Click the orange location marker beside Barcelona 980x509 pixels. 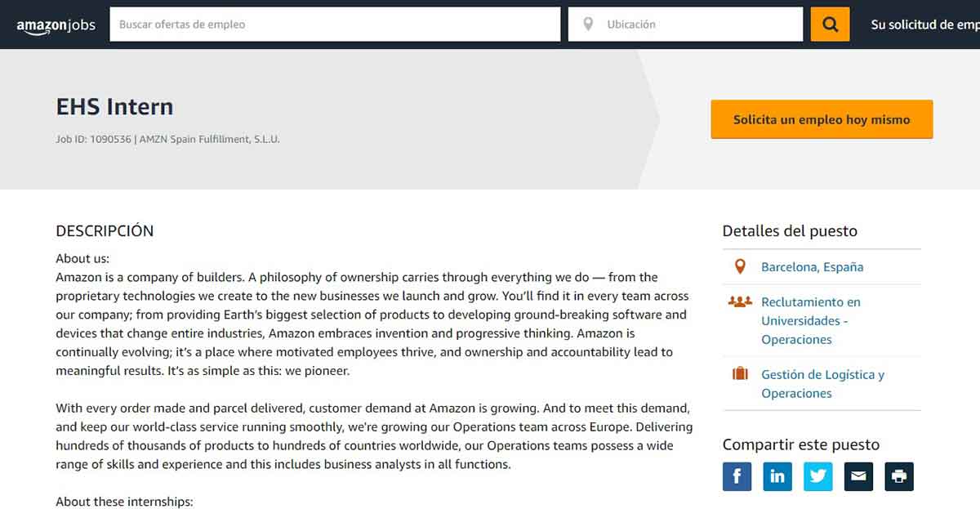click(x=740, y=266)
